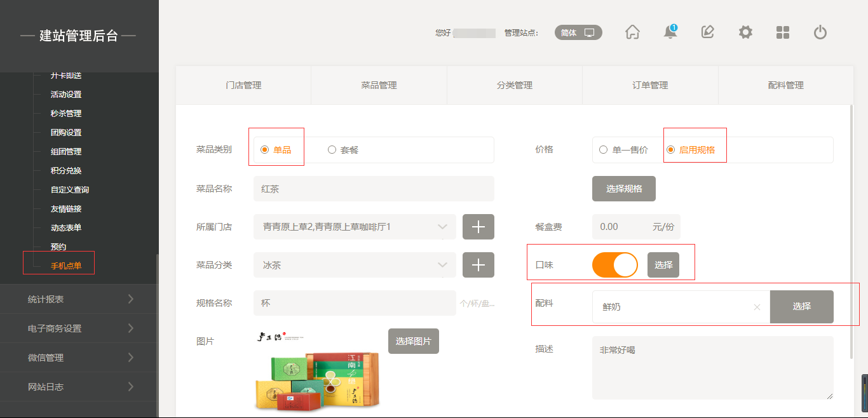Click the 选择规格 button

623,189
